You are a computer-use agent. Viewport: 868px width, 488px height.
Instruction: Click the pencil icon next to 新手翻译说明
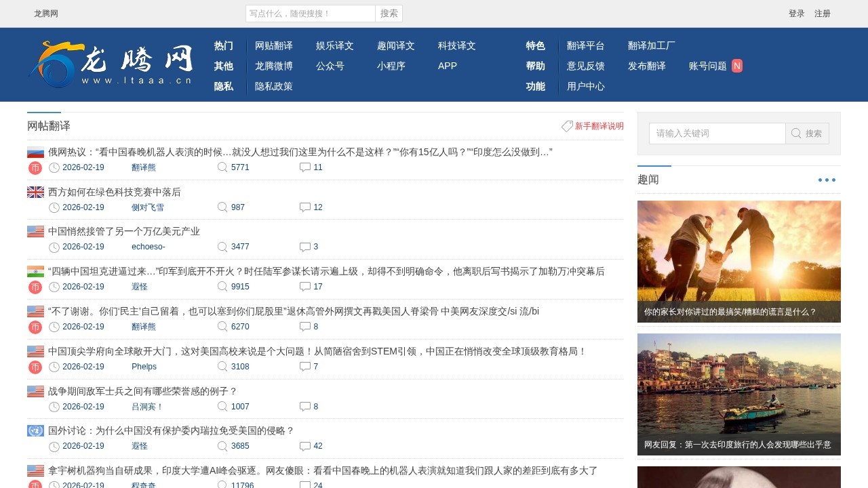(x=567, y=126)
